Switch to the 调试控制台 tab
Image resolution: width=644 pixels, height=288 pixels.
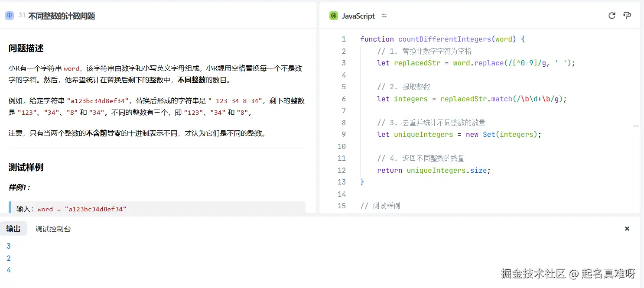(x=52, y=228)
